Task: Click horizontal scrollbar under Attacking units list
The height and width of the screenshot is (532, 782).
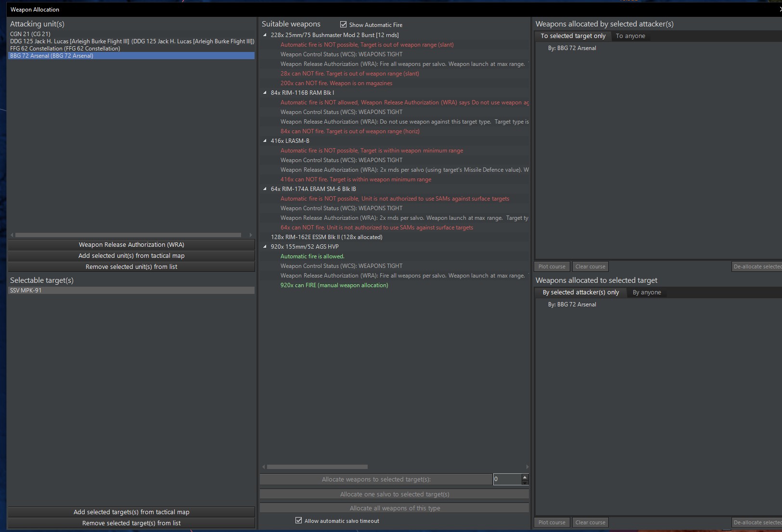Action: pos(128,235)
